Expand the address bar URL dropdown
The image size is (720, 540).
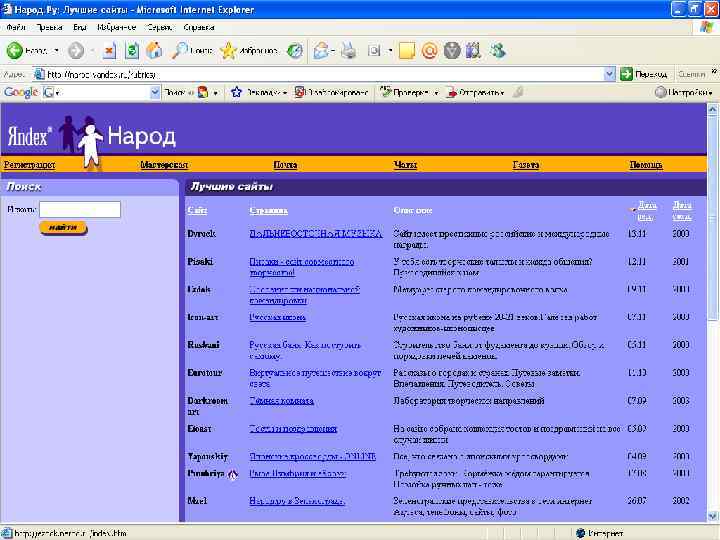click(609, 74)
